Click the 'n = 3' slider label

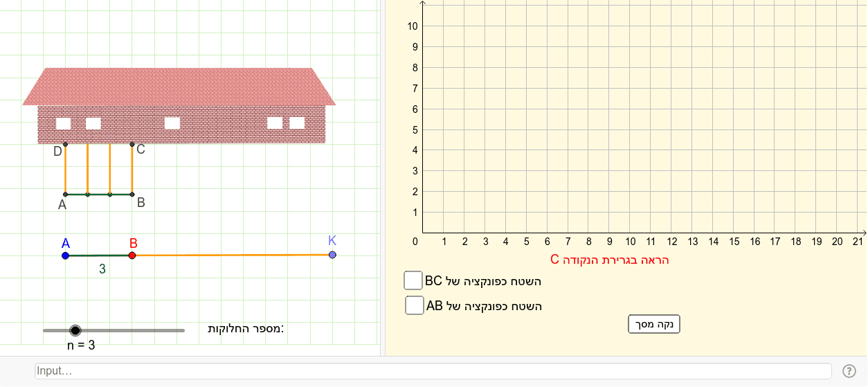coord(81,345)
